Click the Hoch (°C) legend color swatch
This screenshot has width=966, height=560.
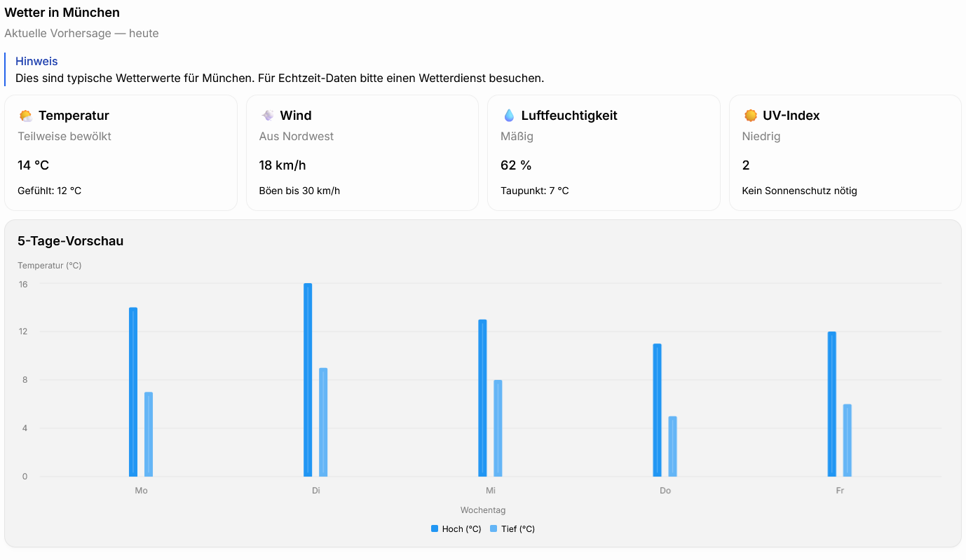(435, 529)
